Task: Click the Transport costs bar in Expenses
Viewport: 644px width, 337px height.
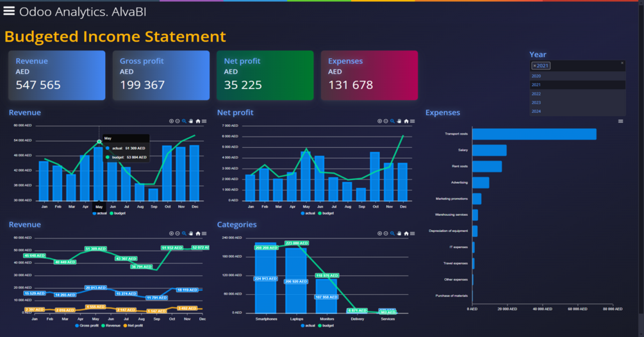Action: click(x=534, y=134)
